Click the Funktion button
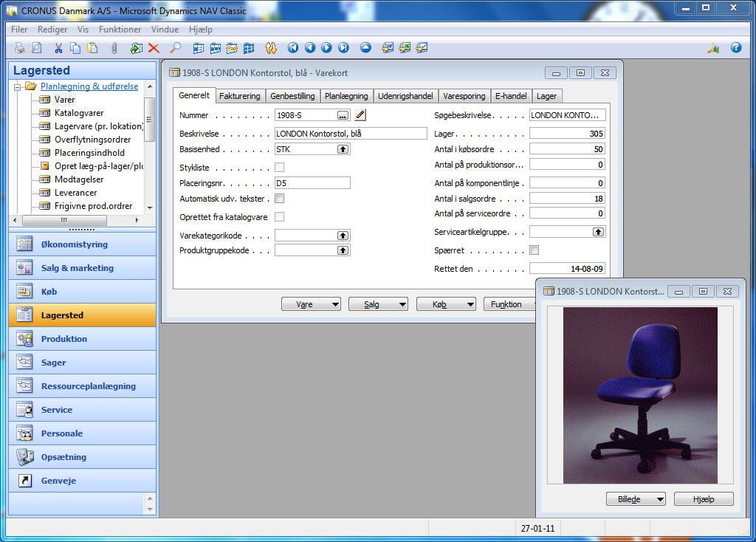This screenshot has height=542, width=756. coord(509,304)
